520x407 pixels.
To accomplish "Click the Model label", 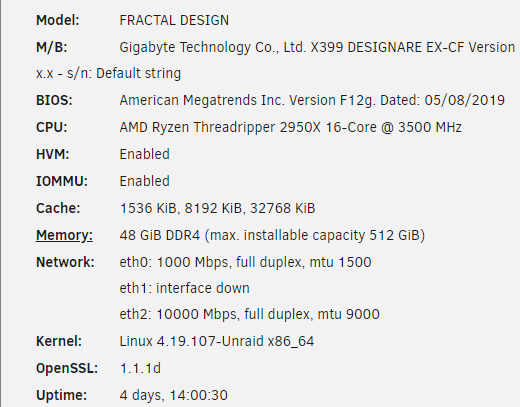I will (x=58, y=20).
